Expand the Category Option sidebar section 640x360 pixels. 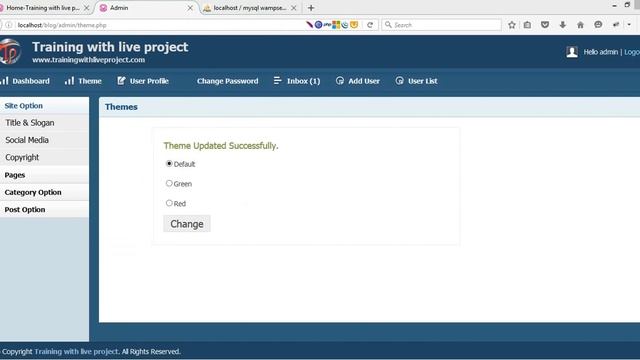point(44,192)
